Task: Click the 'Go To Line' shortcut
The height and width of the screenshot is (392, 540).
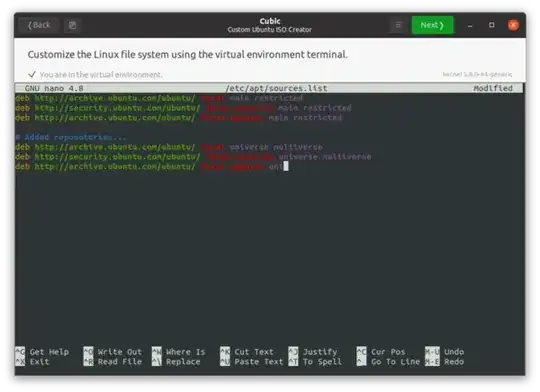Action: pos(388,362)
